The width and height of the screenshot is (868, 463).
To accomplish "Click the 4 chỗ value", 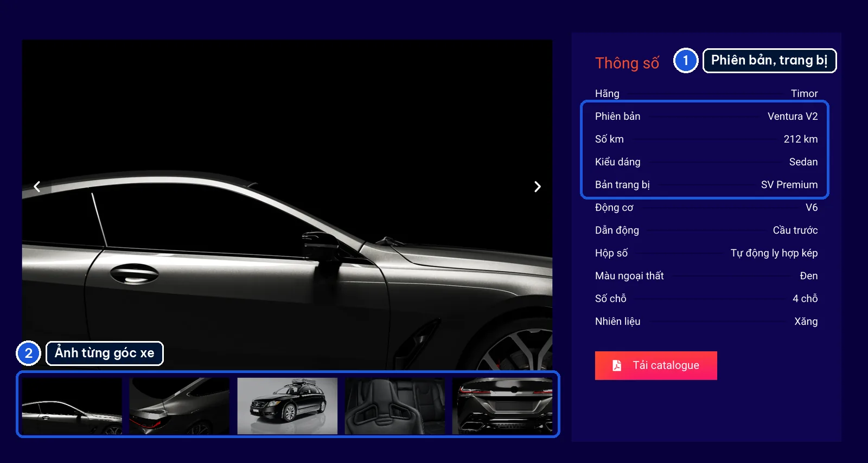I will point(805,298).
